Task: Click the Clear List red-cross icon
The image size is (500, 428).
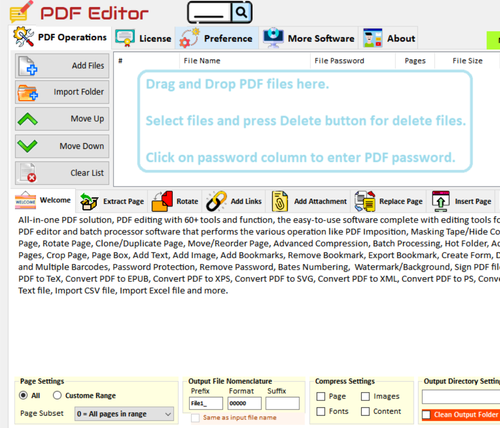Action: (x=28, y=173)
